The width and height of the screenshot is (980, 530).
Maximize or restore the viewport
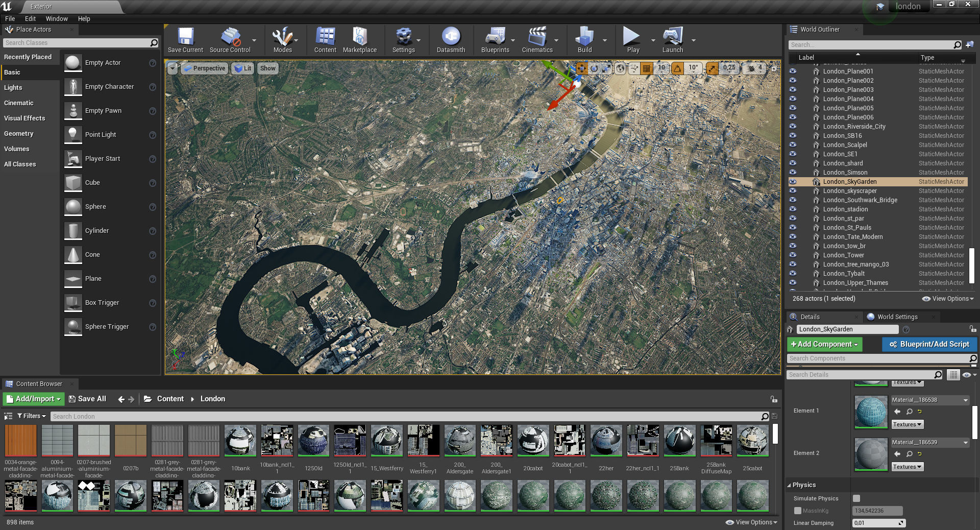pyautogui.click(x=774, y=68)
